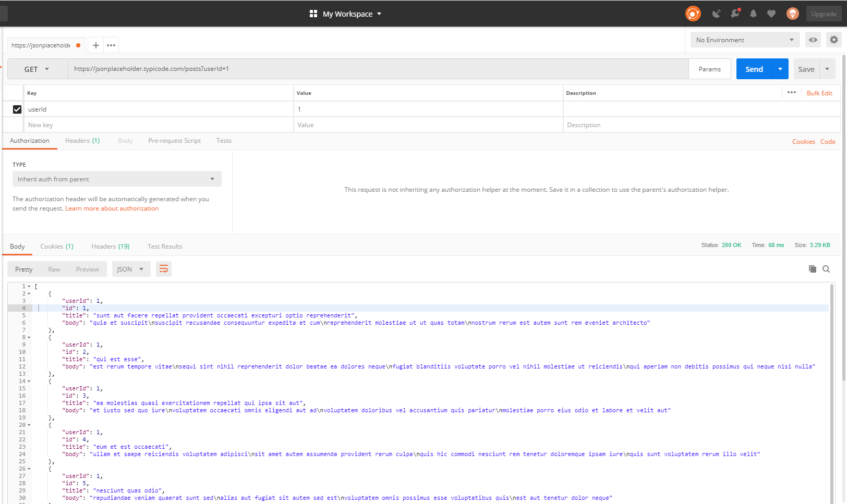Open notifications via the bell icon
This screenshot has width=847, height=504.
[x=753, y=14]
